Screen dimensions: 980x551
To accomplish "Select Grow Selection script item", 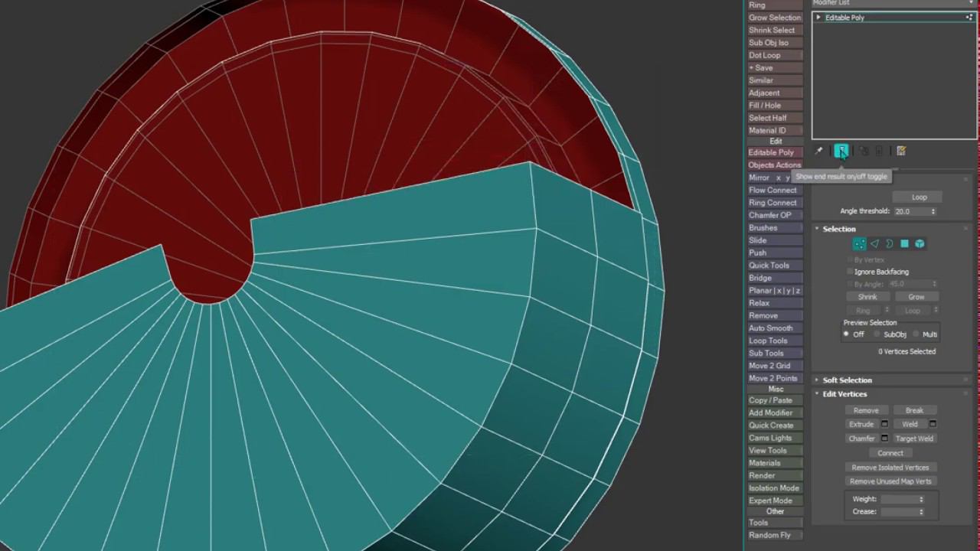I will (775, 18).
